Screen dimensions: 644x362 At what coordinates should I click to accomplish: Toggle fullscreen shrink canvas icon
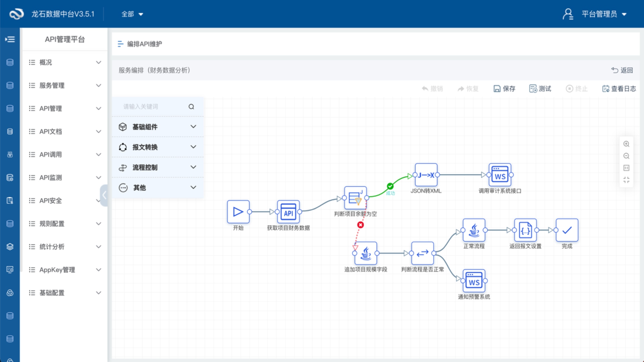coord(626,180)
